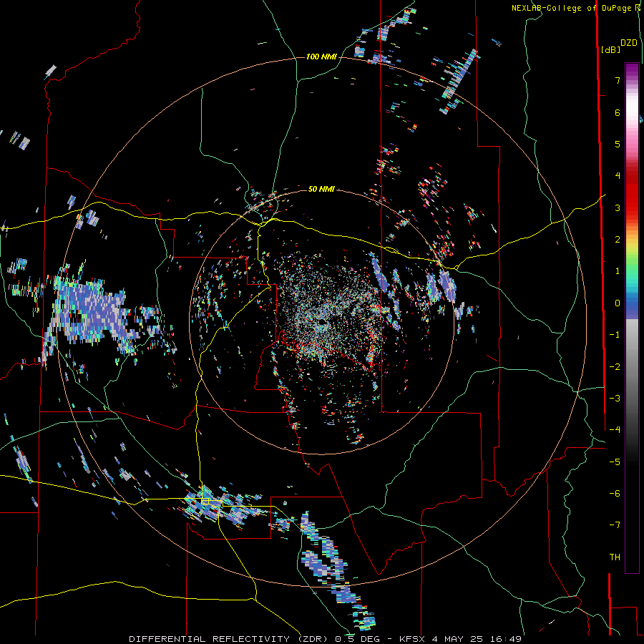Click the 3 value on the scale
The height and width of the screenshot is (644, 644).
tap(618, 208)
